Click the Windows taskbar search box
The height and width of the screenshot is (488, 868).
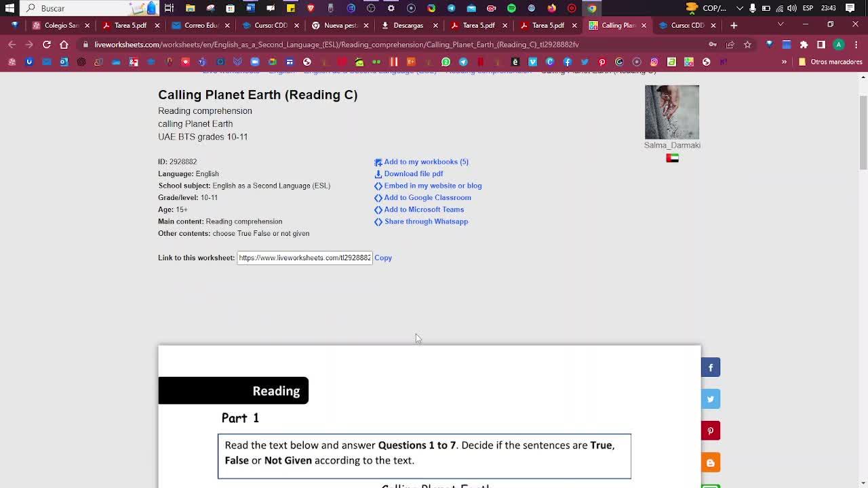tap(90, 8)
